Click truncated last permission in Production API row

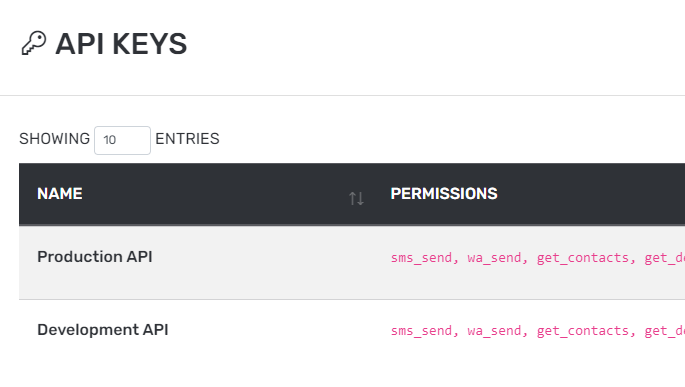click(x=664, y=258)
